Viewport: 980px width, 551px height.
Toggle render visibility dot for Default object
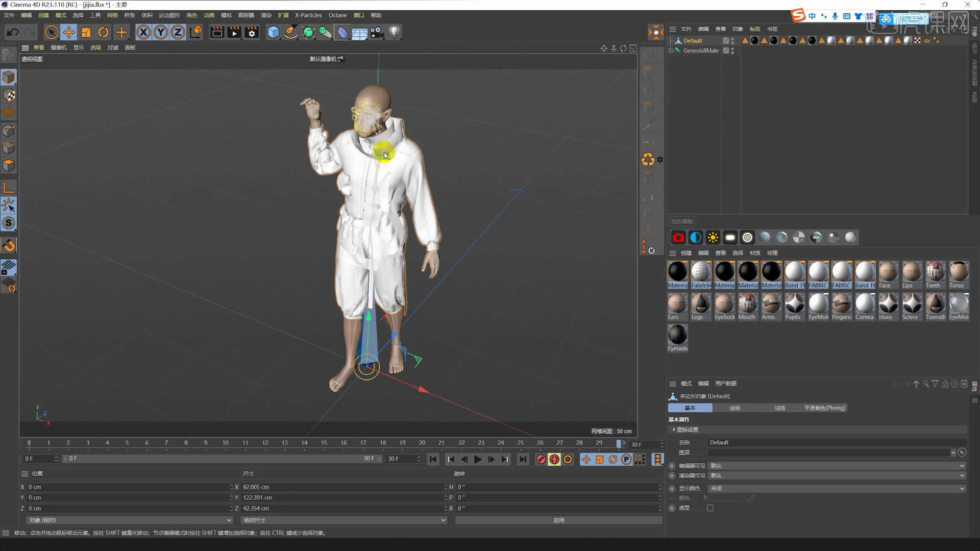[733, 43]
